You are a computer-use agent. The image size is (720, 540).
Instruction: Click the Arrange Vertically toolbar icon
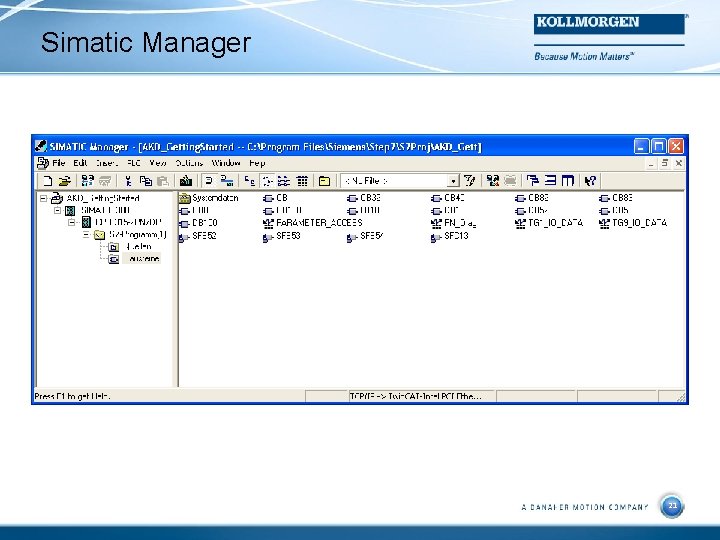tap(568, 181)
